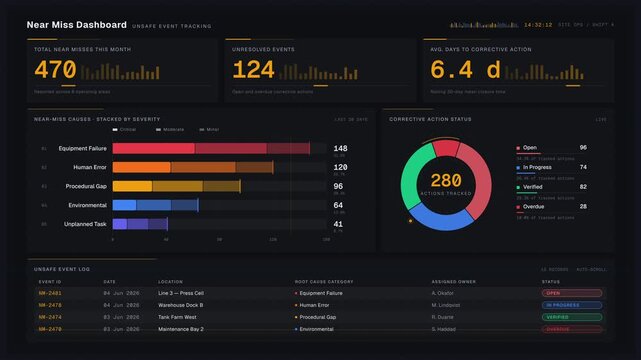
Task: Click the purple Unplanned Task bar
Action: click(140, 224)
